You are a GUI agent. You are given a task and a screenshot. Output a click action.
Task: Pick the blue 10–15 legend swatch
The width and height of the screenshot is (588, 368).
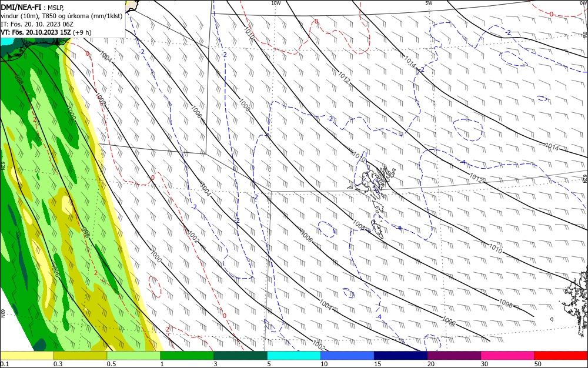click(348, 356)
